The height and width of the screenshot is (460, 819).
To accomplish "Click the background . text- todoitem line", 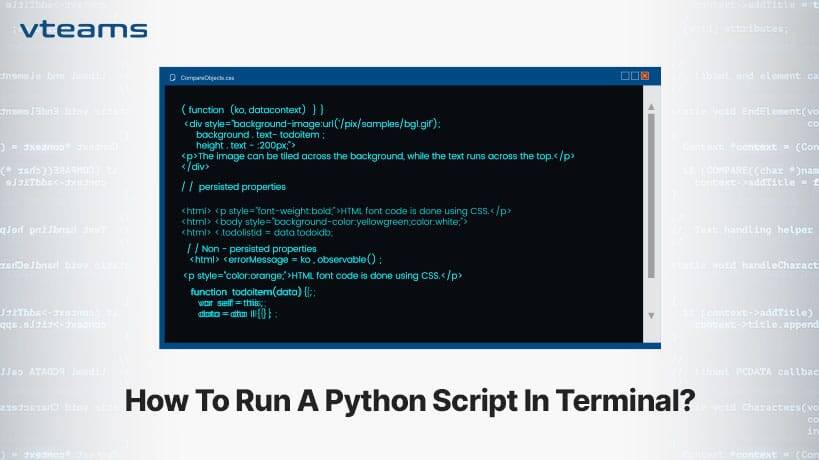I will point(261,133).
